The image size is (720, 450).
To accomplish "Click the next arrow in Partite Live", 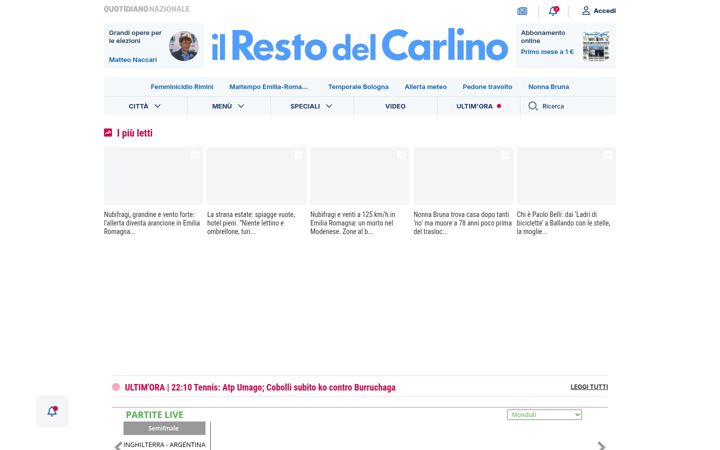I will coord(602,445).
